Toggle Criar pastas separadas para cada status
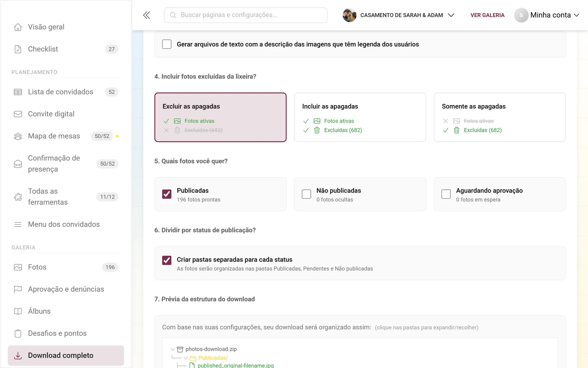 pos(167,260)
